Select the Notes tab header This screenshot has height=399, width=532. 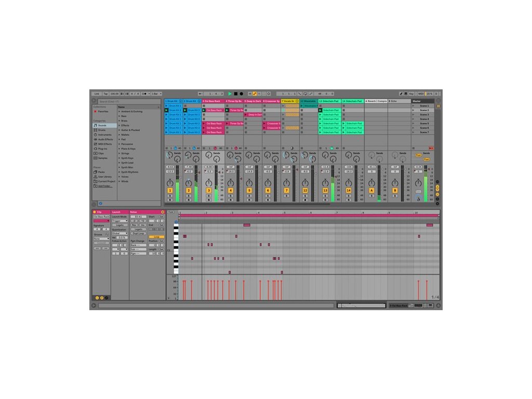tap(147, 212)
